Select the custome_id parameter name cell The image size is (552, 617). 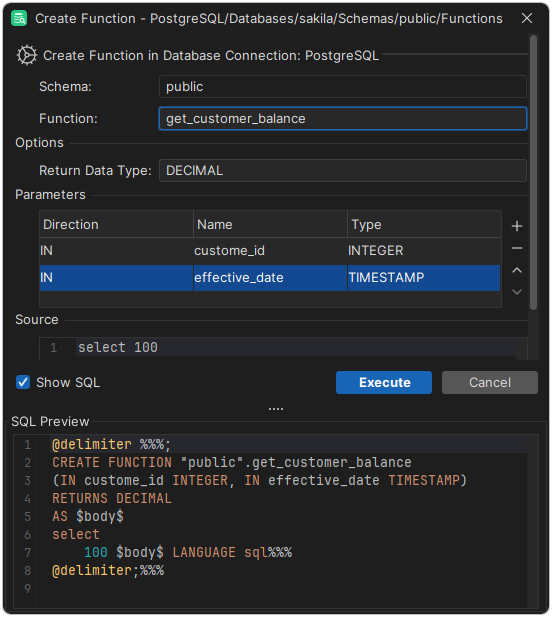[270, 251]
